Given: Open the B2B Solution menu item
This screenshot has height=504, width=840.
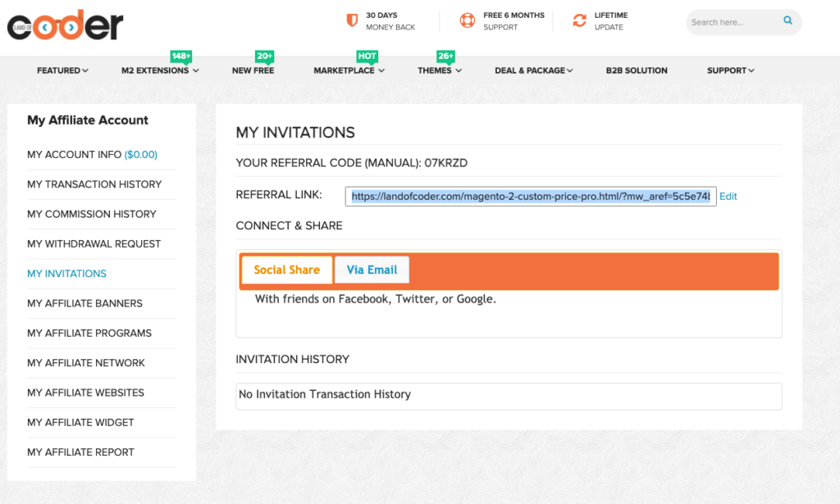Looking at the screenshot, I should coord(637,70).
